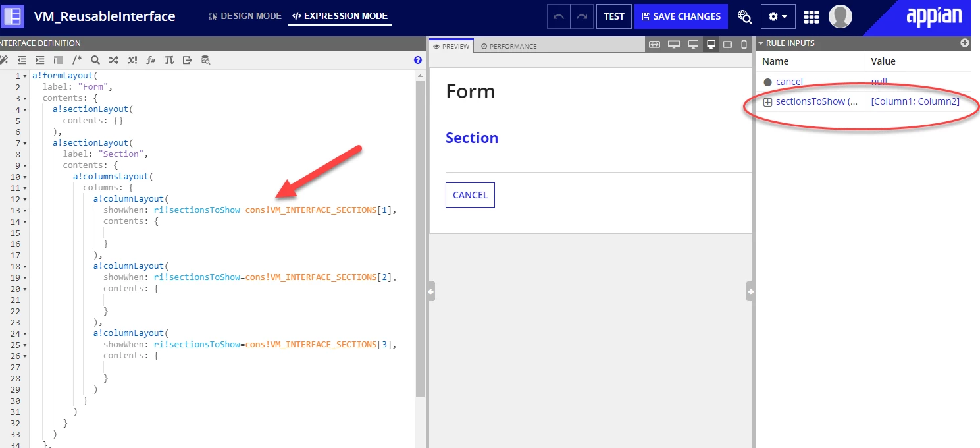
Task: Click the Name column header in Rule Inputs
Action: click(x=775, y=61)
